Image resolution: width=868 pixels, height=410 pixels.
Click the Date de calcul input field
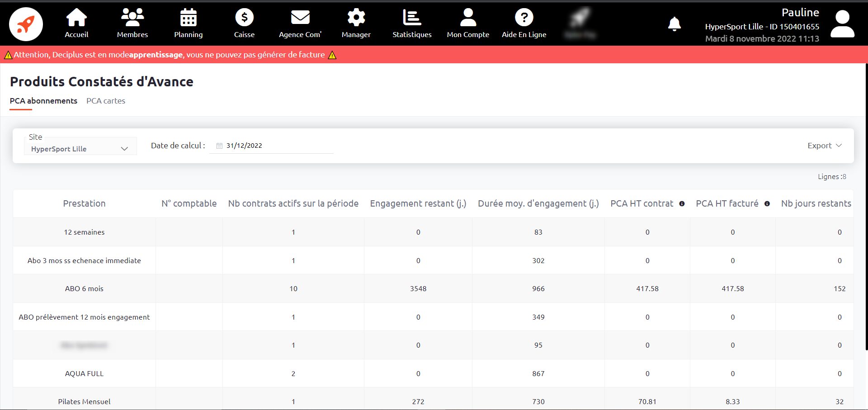pyautogui.click(x=271, y=146)
